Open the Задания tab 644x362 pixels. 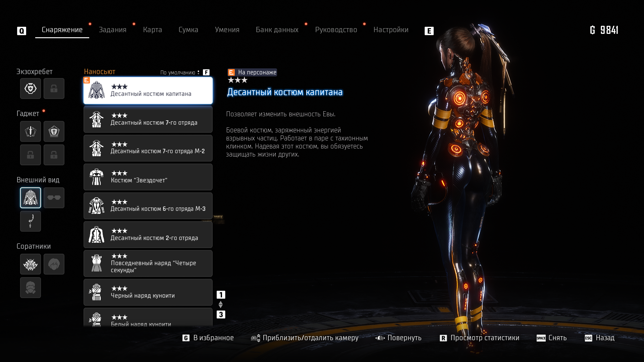pyautogui.click(x=113, y=30)
